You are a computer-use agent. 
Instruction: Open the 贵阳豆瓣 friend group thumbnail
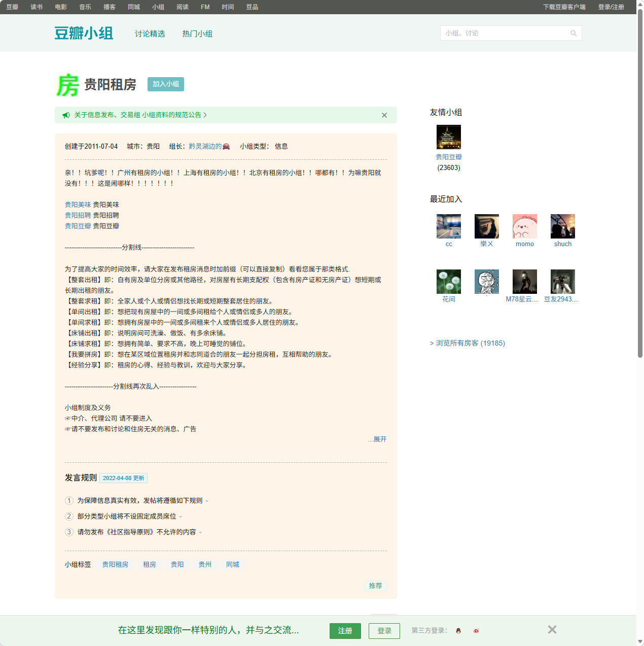coord(449,137)
